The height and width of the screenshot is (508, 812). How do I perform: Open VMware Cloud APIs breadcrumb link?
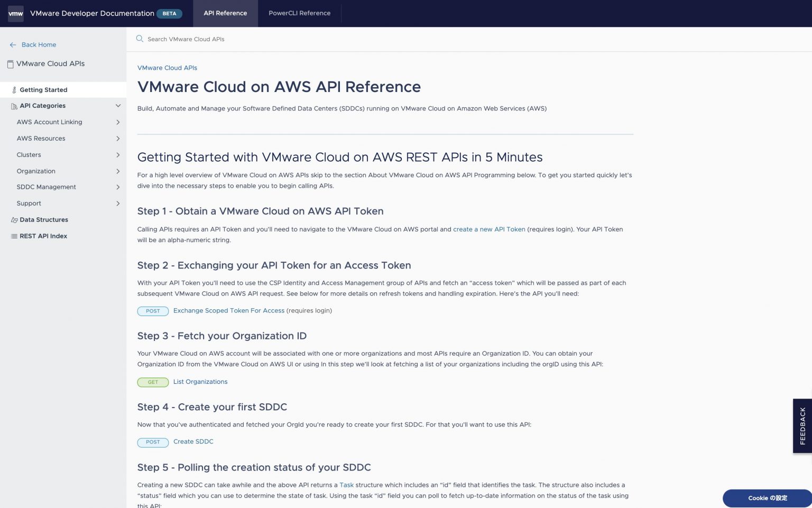click(167, 68)
